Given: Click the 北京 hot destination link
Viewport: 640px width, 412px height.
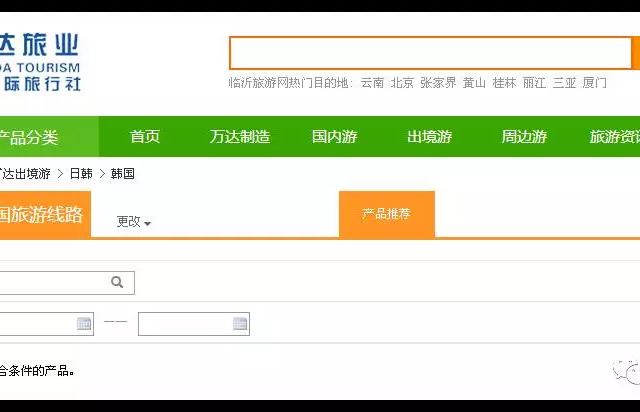Looking at the screenshot, I should coord(402,83).
